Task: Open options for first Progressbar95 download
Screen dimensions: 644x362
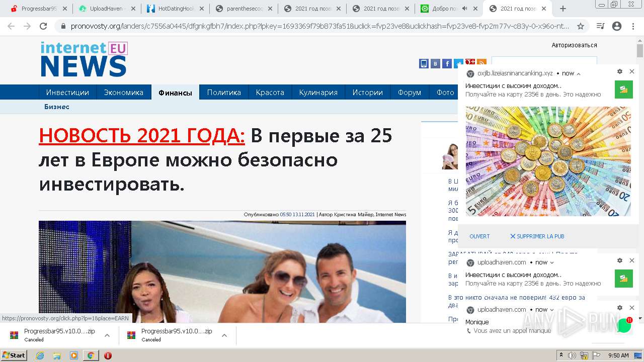Action: [107, 335]
